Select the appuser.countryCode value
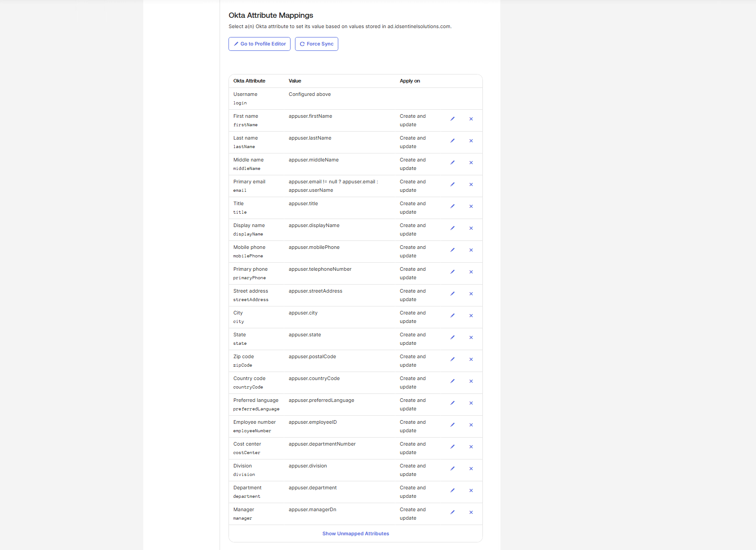Image resolution: width=756 pixels, height=550 pixels. [314, 378]
